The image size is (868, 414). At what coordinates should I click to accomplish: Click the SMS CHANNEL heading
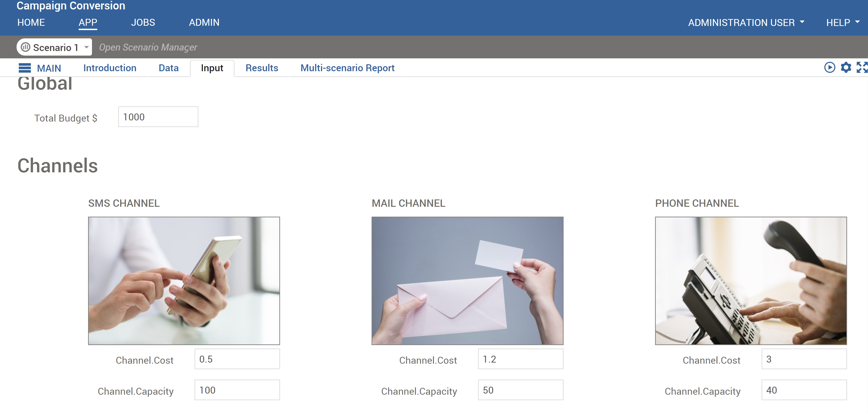coord(124,203)
